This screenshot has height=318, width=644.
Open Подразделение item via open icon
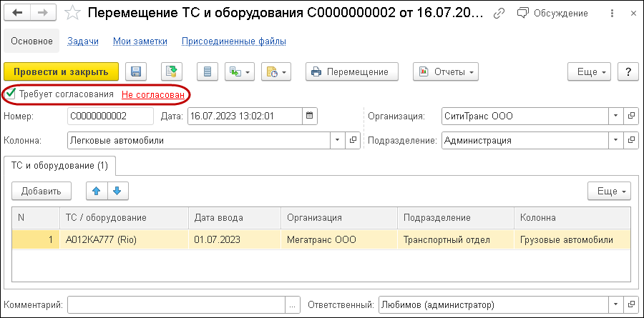point(631,140)
